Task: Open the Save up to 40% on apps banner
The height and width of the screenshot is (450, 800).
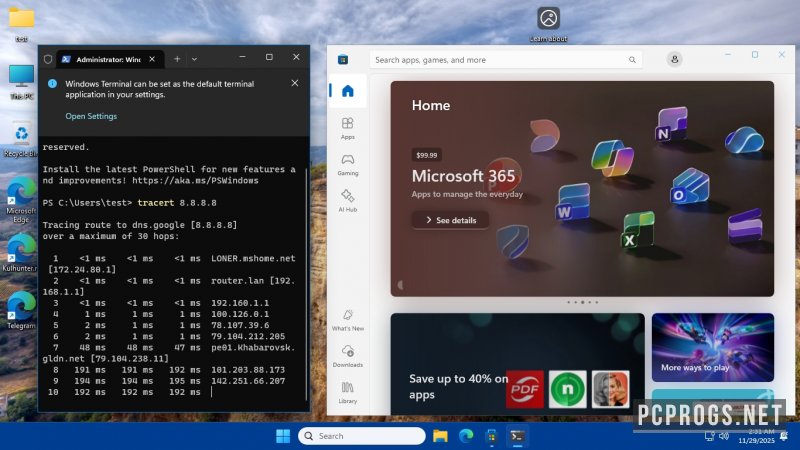Action: pos(517,363)
